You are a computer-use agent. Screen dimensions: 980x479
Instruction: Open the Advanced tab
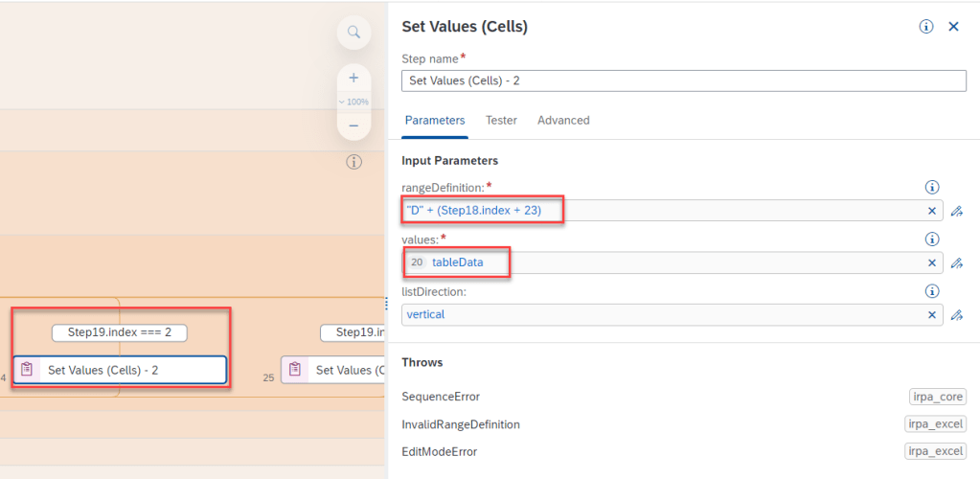(563, 121)
